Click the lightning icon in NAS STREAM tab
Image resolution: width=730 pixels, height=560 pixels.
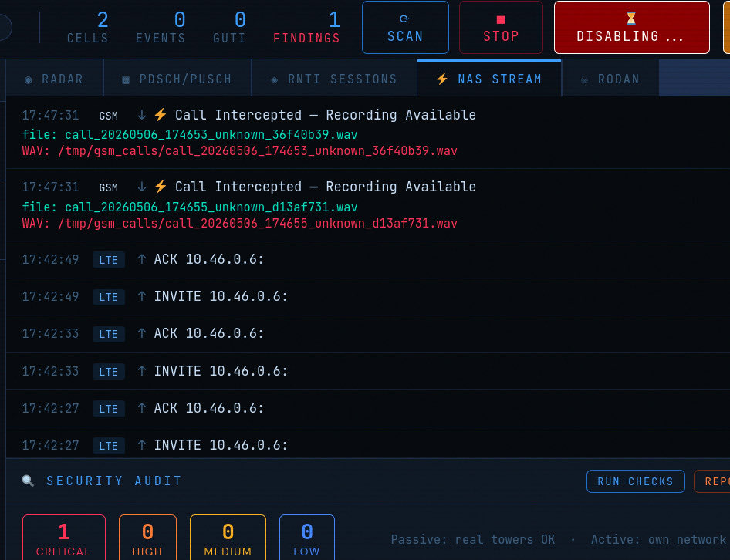point(442,79)
